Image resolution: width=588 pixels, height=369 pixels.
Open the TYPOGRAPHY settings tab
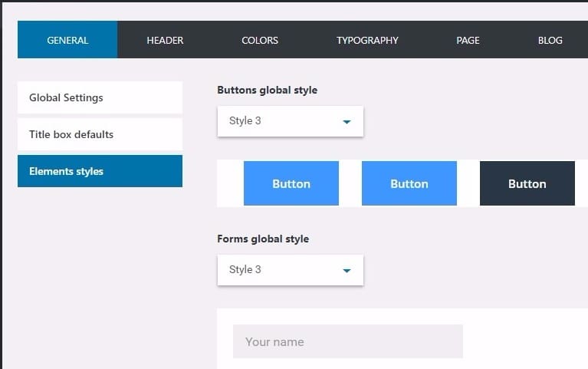pos(367,40)
